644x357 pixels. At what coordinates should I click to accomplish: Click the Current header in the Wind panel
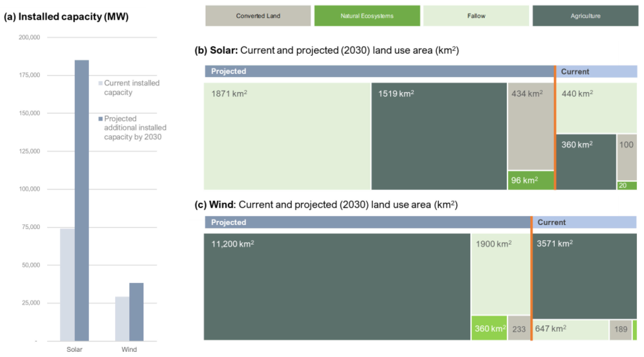pos(584,222)
